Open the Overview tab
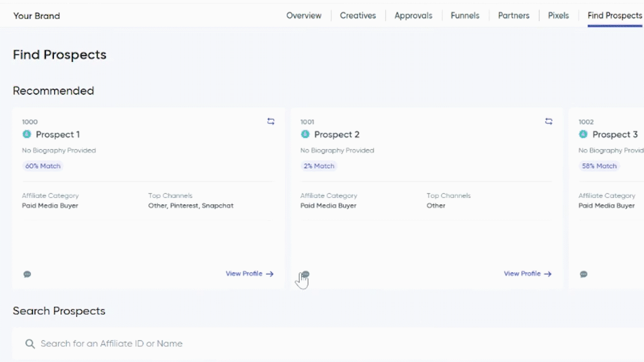 (x=304, y=16)
